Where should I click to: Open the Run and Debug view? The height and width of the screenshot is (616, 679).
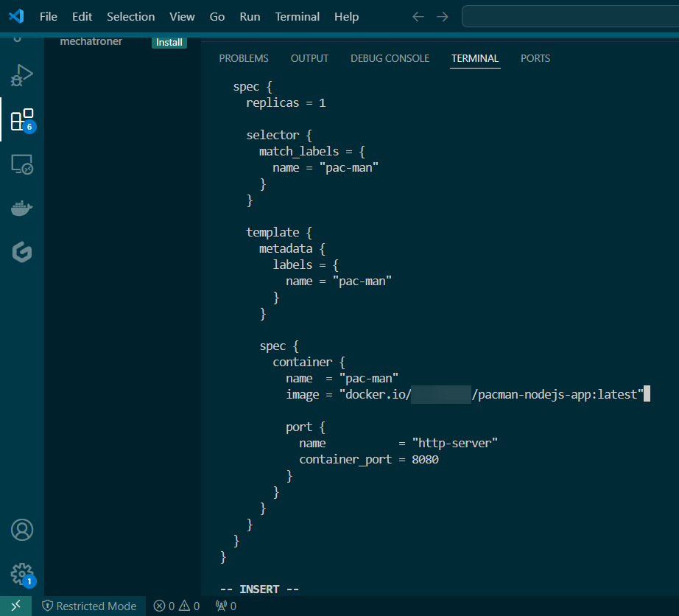click(21, 75)
